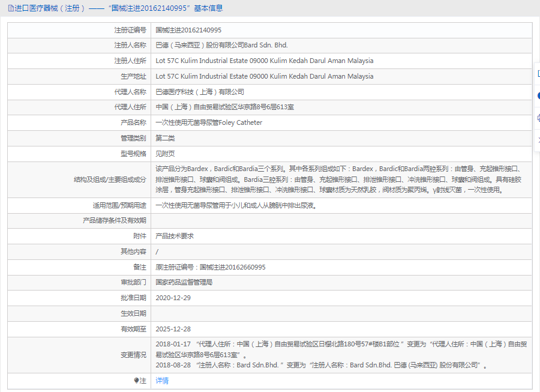Select the 国家药品监督管理局 value
This screenshot has height=392, width=540.
coord(184,283)
